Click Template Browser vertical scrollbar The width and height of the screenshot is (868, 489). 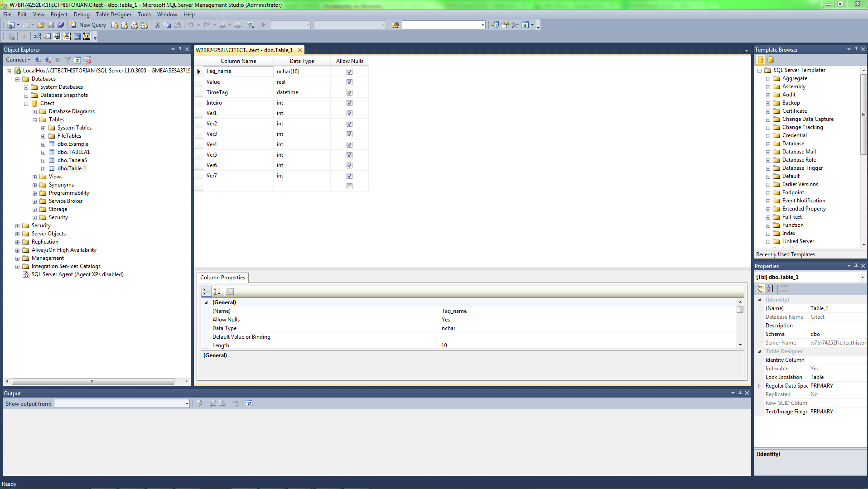pyautogui.click(x=863, y=115)
